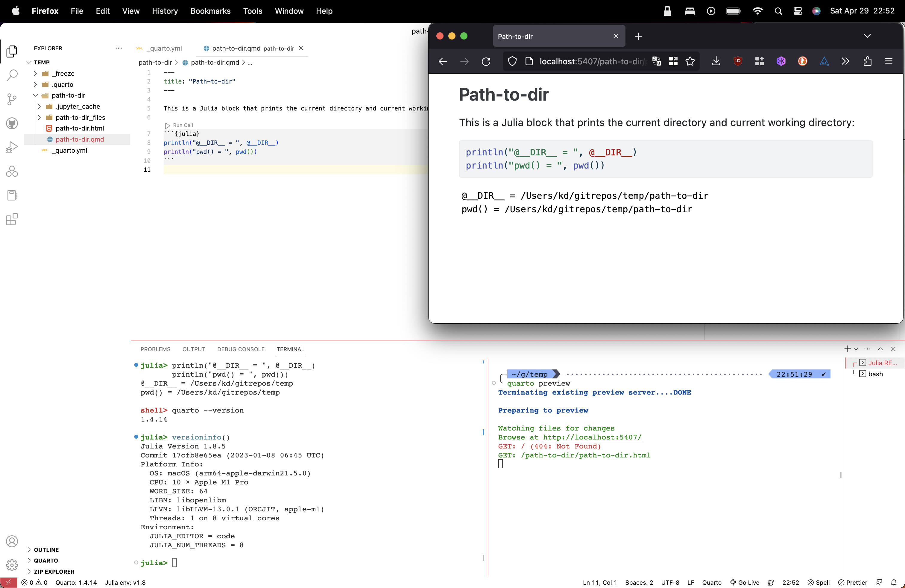Maximize the panel with the chevron toggle
905x588 pixels.
(x=880, y=349)
